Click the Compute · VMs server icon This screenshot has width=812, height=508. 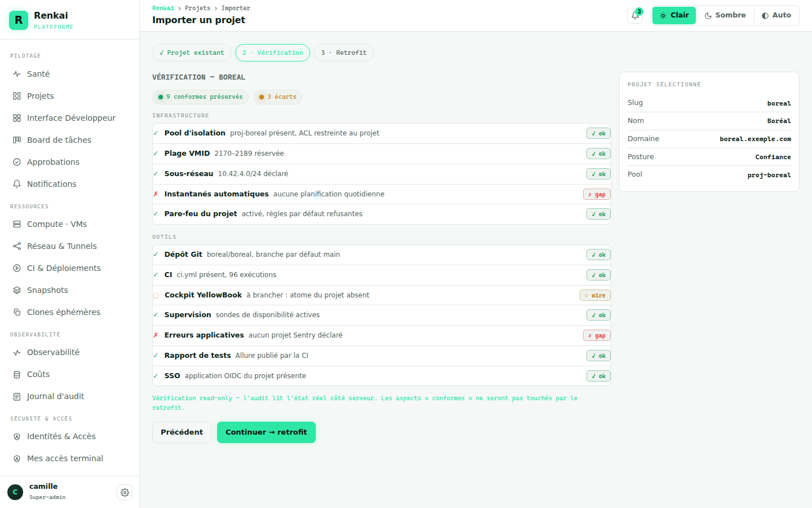[17, 224]
